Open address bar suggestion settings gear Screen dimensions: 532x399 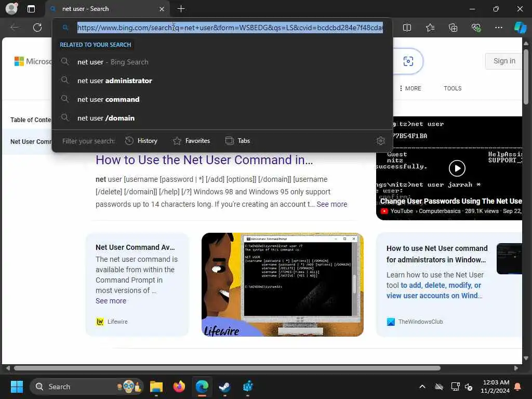(x=381, y=141)
